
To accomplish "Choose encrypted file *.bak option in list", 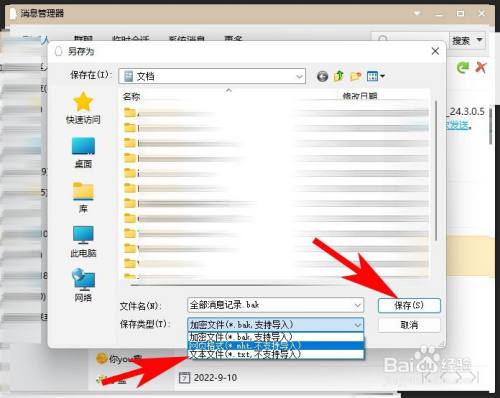I will (x=276, y=337).
